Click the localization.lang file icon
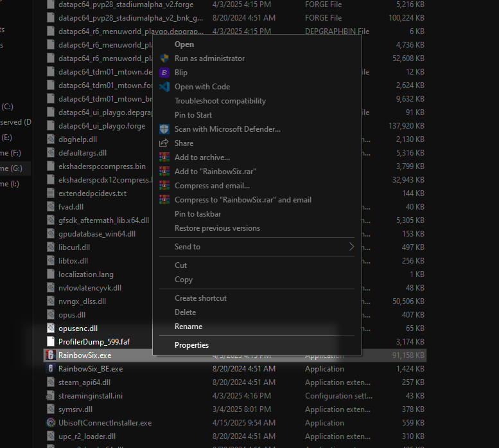The width and height of the screenshot is (499, 448). point(50,274)
